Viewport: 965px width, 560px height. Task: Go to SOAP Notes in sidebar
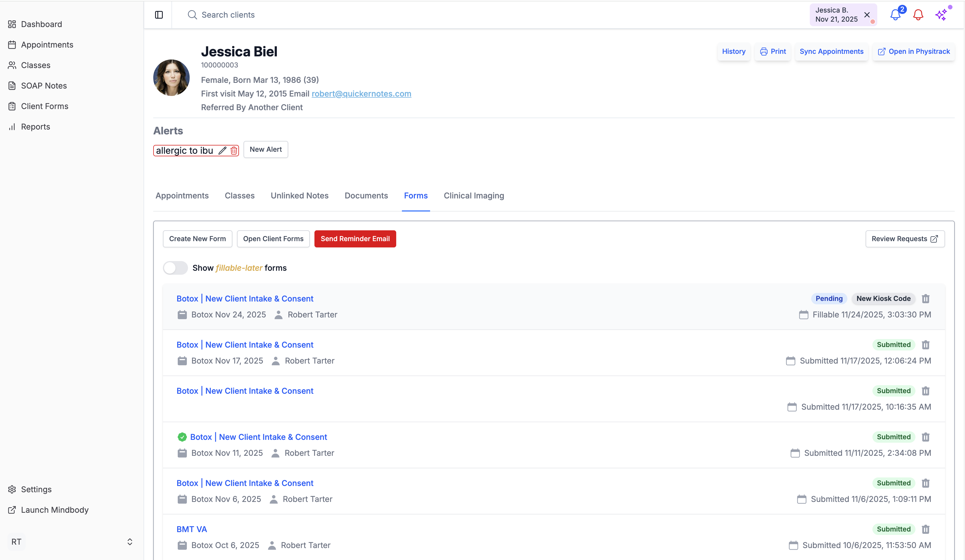tap(44, 86)
